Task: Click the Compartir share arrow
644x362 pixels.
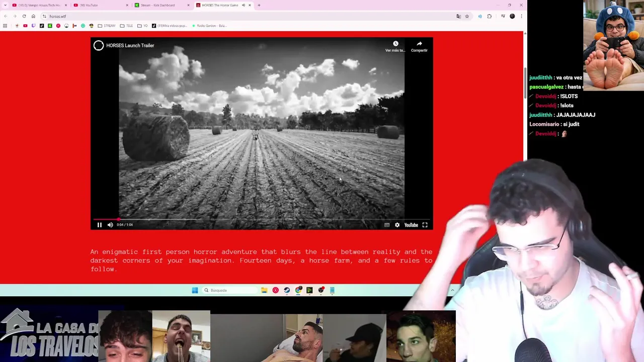Action: click(419, 46)
